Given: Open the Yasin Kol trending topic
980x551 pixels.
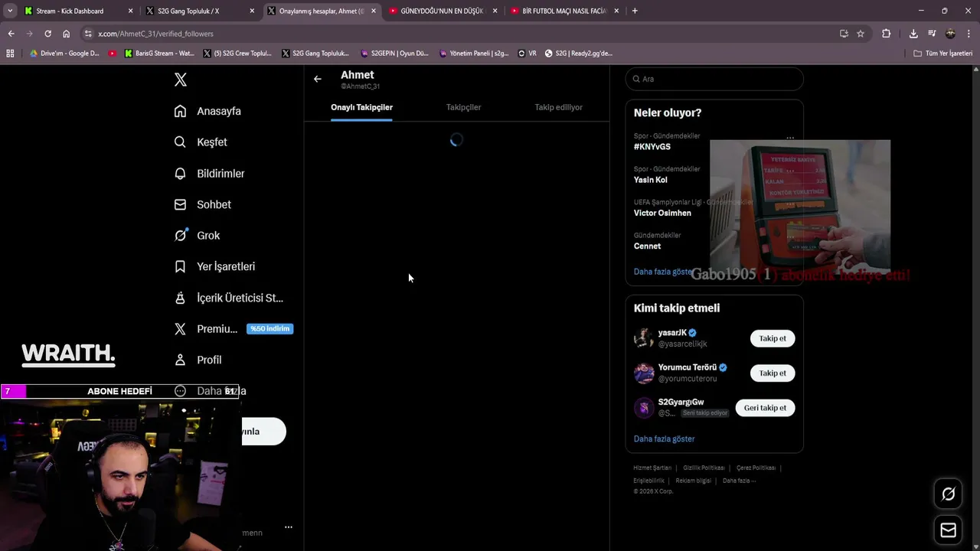Looking at the screenshot, I should 650,180.
